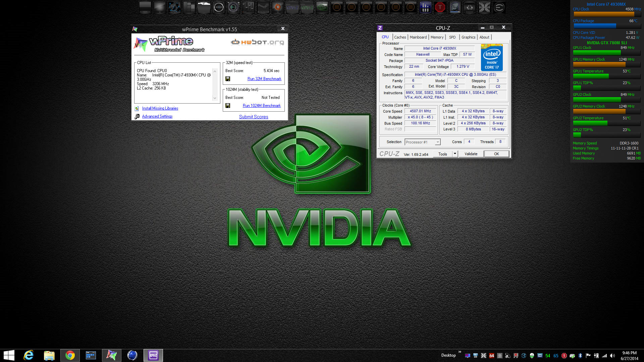Click the NVIDIA GTX 780M SLI heading
Screen dimensions: 644x362
tap(607, 43)
